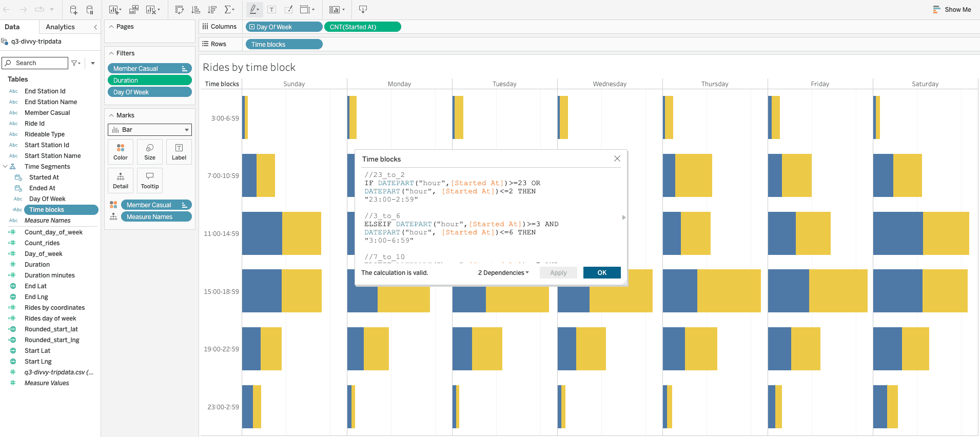
Task: Click the Show Me label
Action: tap(957, 10)
